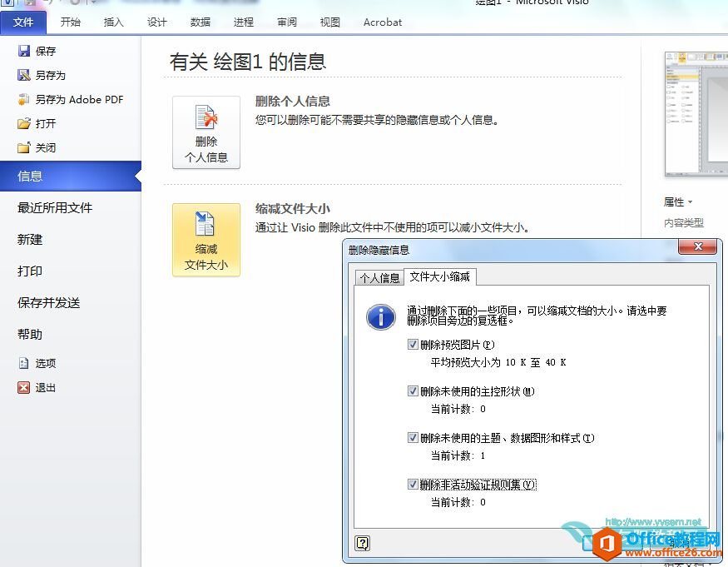The height and width of the screenshot is (567, 728).
Task: Click 当前计数: 1 text
Action: [x=458, y=455]
